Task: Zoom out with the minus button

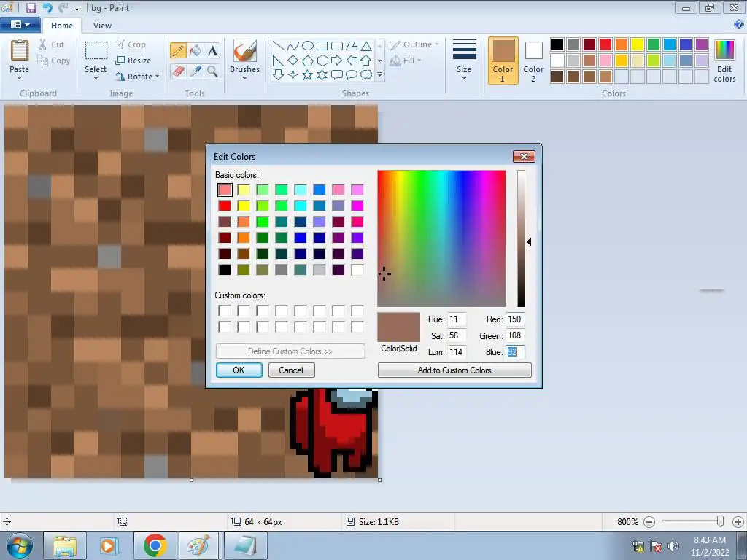Action: tap(649, 522)
